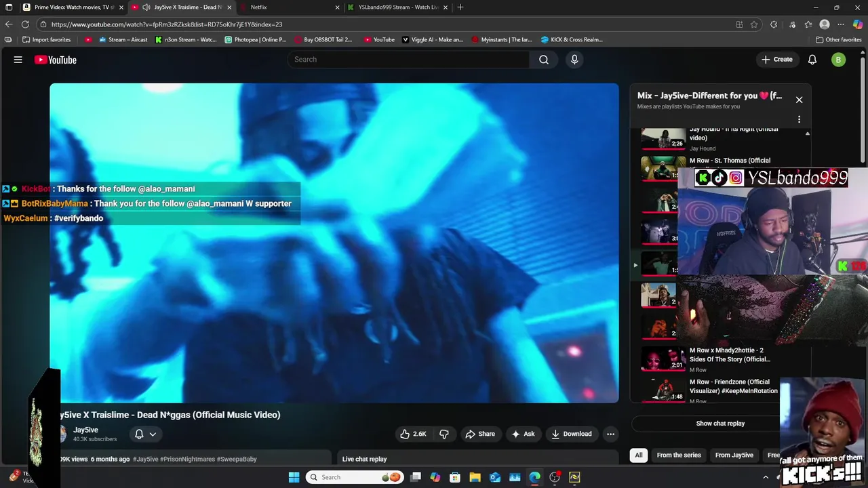Click the browser address bar URL
The height and width of the screenshot is (488, 868).
[166, 24]
